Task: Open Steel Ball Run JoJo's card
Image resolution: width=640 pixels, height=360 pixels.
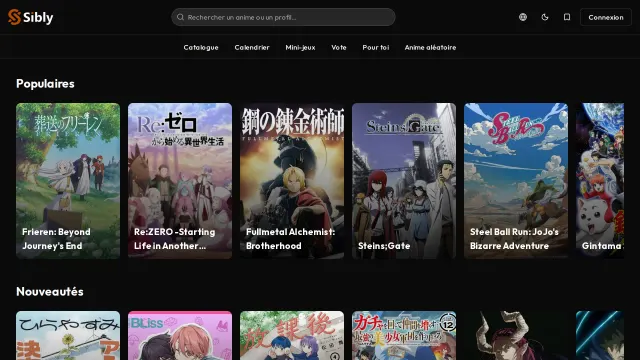Action: [x=516, y=181]
